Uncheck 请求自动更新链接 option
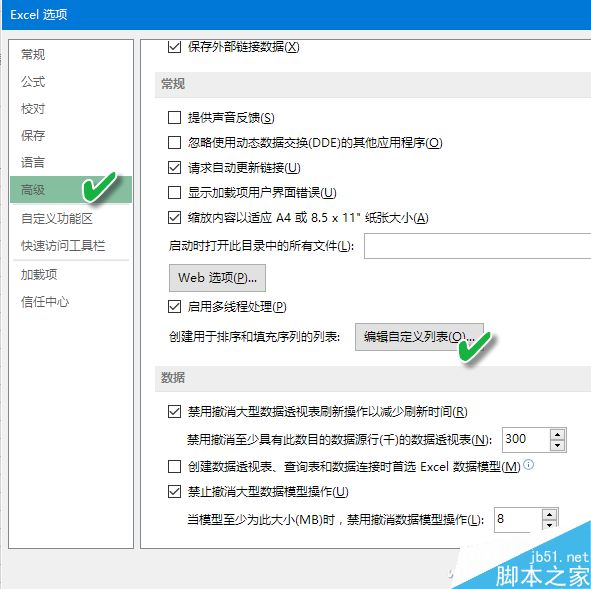The width and height of the screenshot is (591, 589). [x=174, y=167]
